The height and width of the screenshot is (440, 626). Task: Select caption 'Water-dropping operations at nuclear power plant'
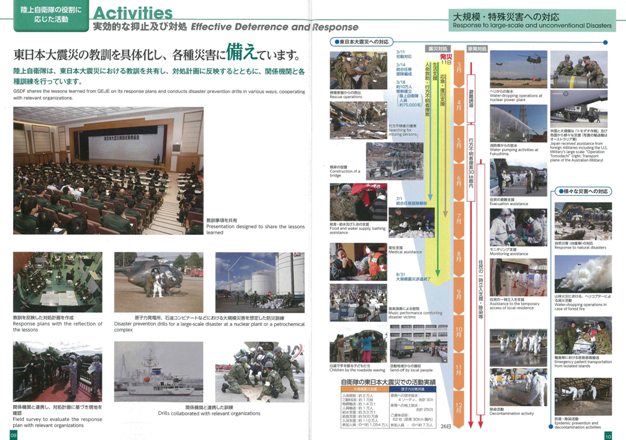point(516,98)
